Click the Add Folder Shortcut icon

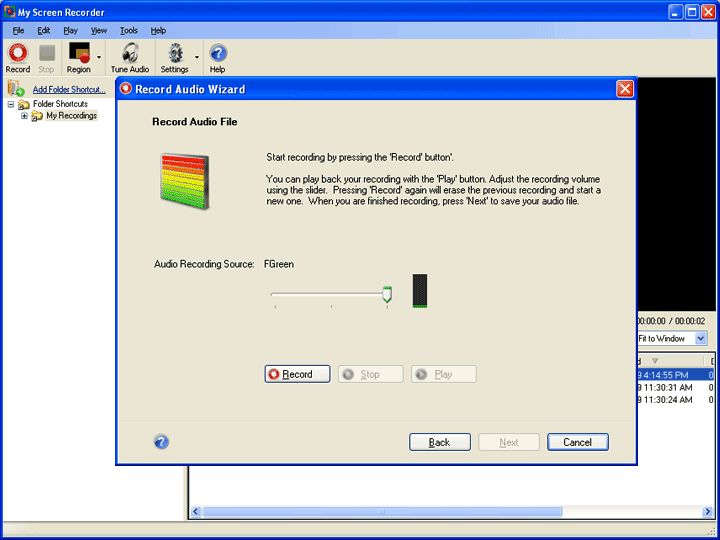coord(15,89)
